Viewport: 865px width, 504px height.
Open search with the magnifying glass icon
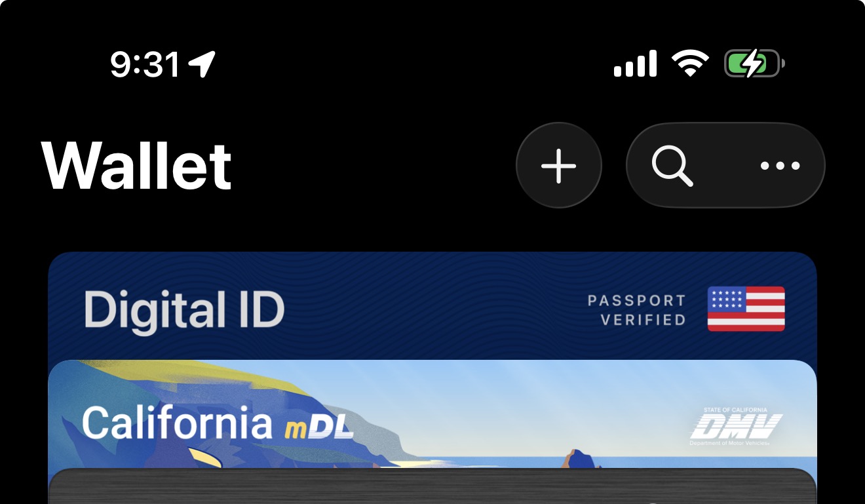point(672,166)
